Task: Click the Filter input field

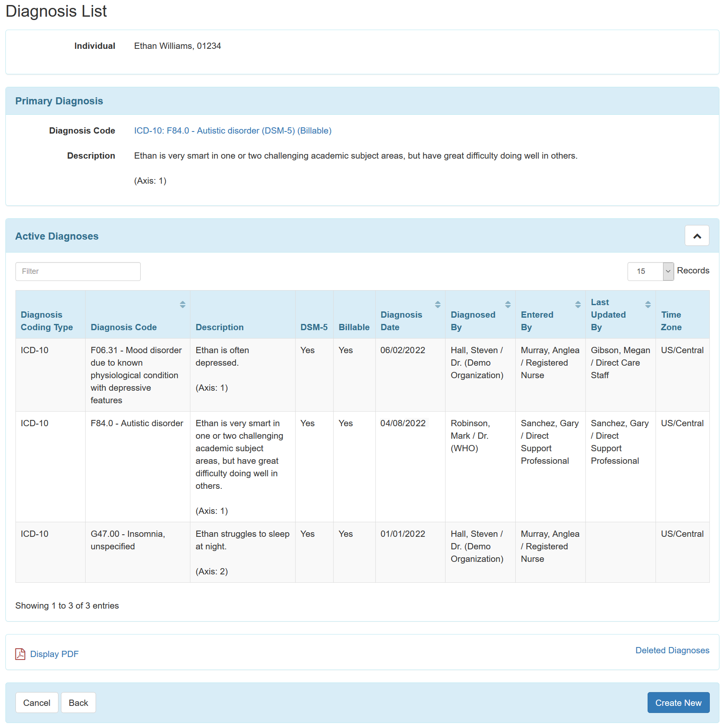Action: 78,271
